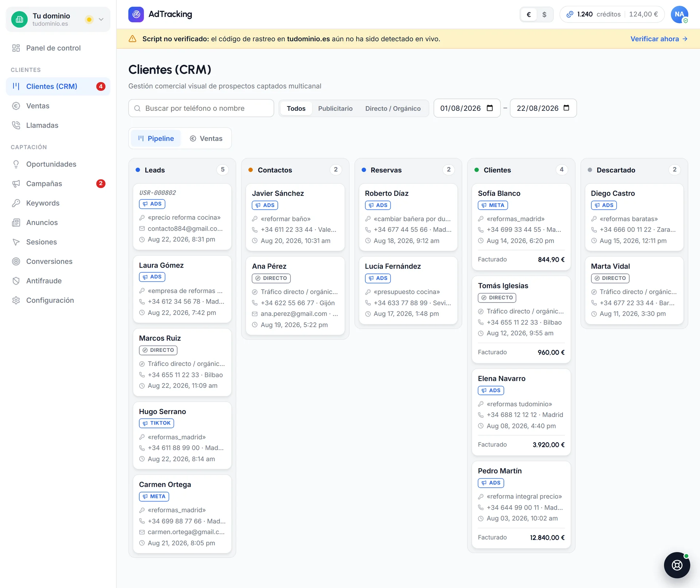Switch currency to euro
The width and height of the screenshot is (700, 588).
[x=529, y=14]
